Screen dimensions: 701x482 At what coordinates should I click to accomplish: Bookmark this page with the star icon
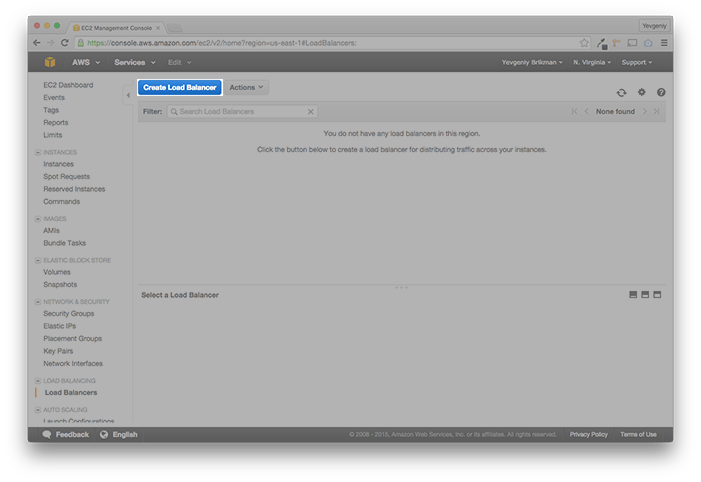(x=584, y=43)
